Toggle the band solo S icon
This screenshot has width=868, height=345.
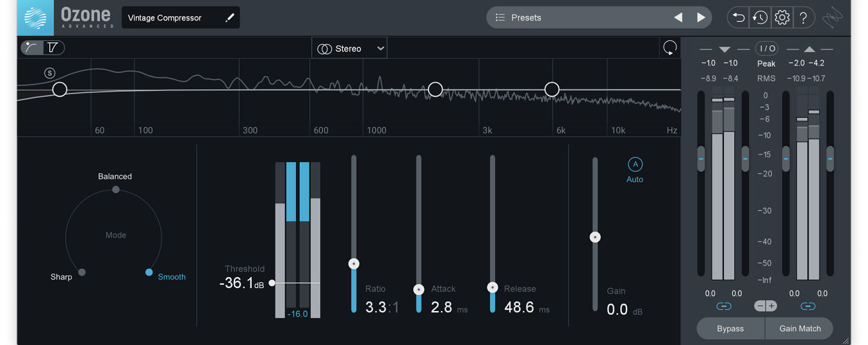tap(50, 73)
